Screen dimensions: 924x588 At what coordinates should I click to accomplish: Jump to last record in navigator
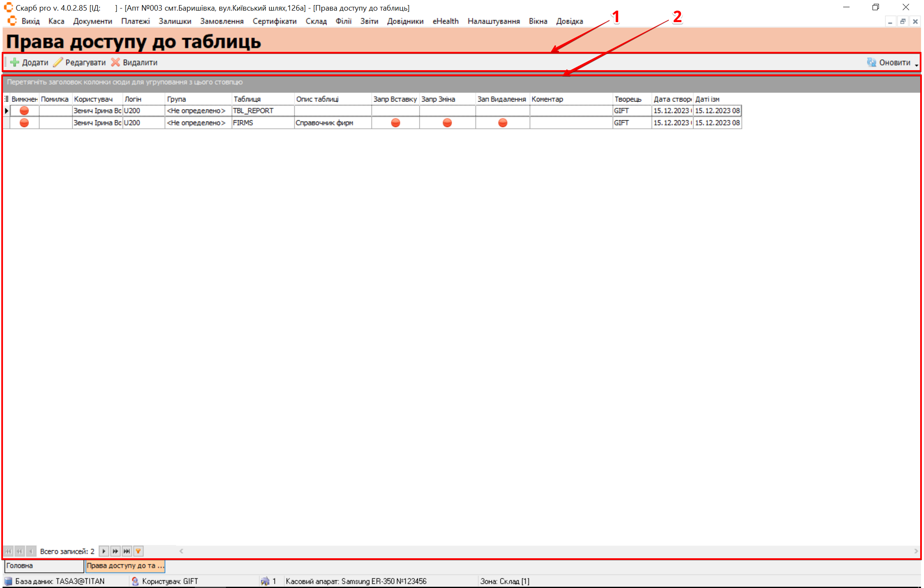[127, 551]
